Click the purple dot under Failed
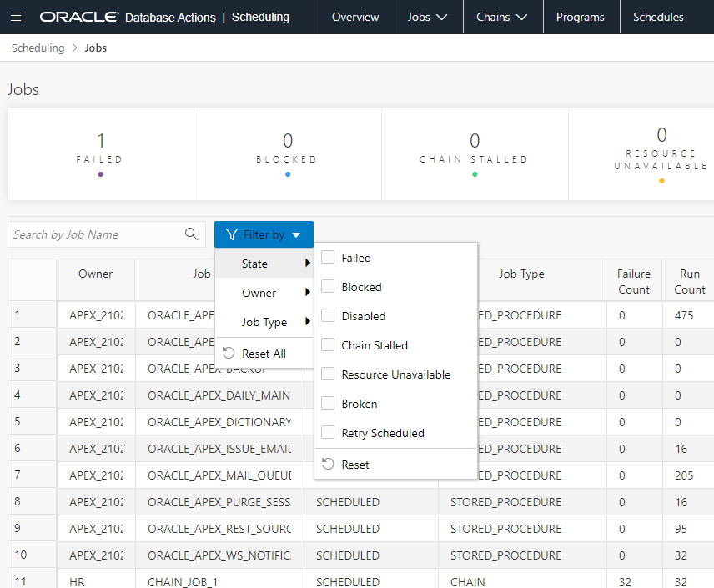 click(x=101, y=174)
